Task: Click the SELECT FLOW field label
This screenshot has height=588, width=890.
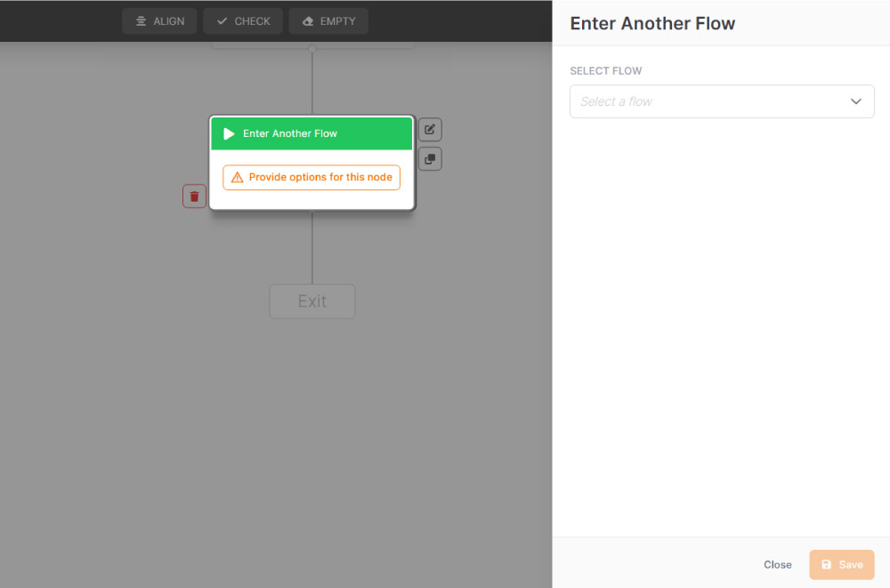Action: pyautogui.click(x=605, y=71)
